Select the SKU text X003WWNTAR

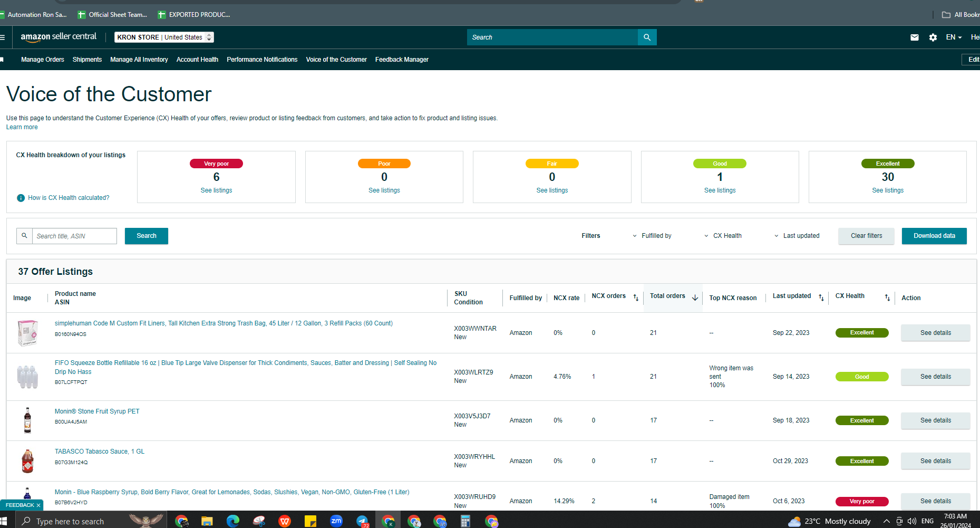point(475,329)
